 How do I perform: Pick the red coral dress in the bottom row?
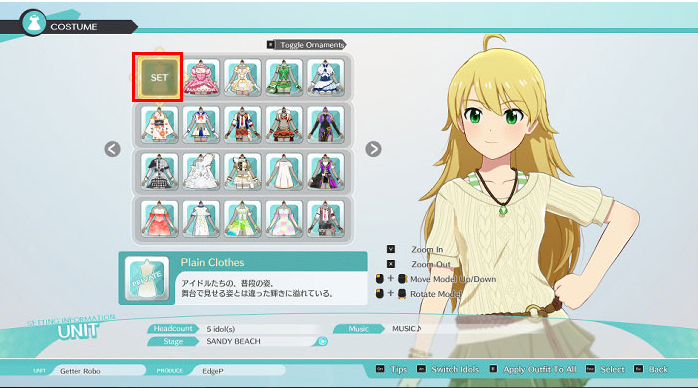click(x=159, y=218)
